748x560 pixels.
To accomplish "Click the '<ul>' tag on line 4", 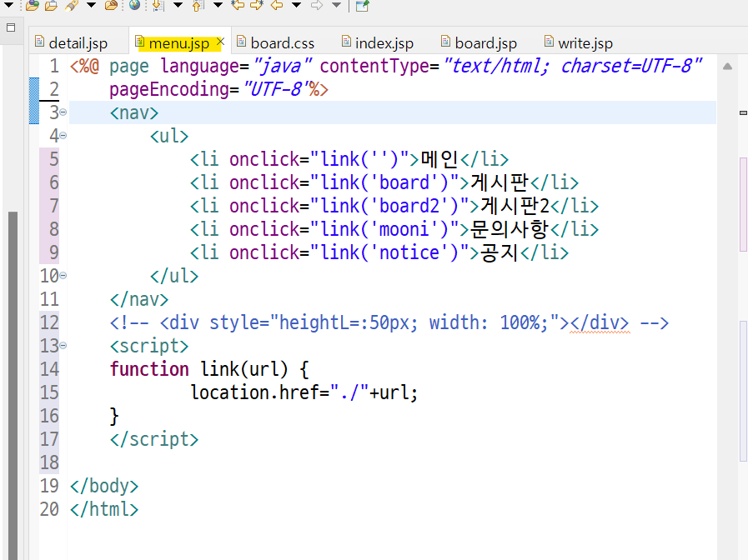I will (x=169, y=136).
